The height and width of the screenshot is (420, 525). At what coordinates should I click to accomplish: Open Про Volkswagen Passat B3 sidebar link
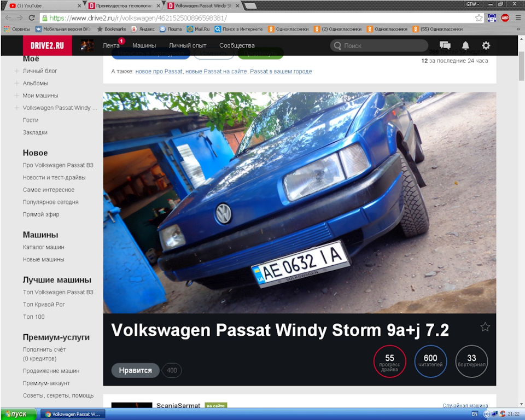click(x=58, y=165)
